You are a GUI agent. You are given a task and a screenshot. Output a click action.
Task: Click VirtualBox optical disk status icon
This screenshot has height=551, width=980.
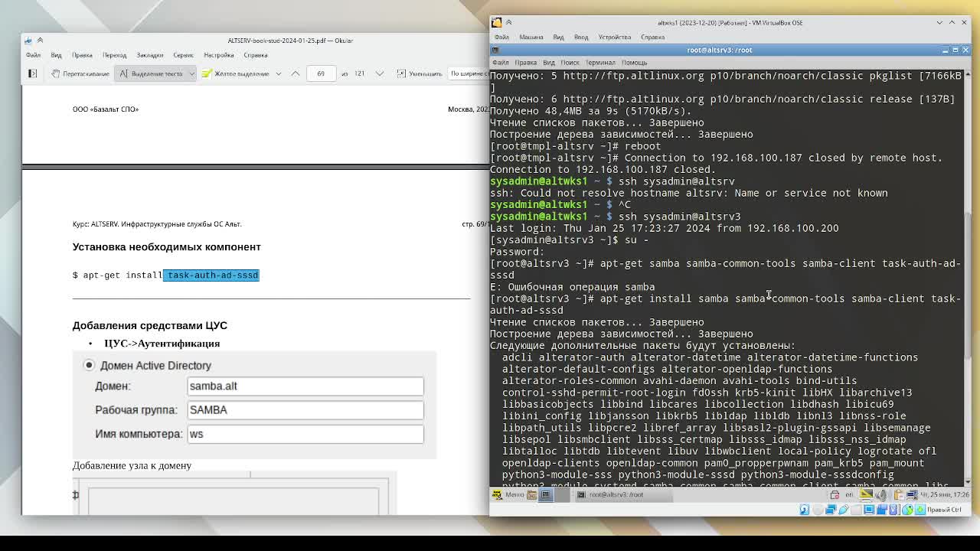click(818, 510)
